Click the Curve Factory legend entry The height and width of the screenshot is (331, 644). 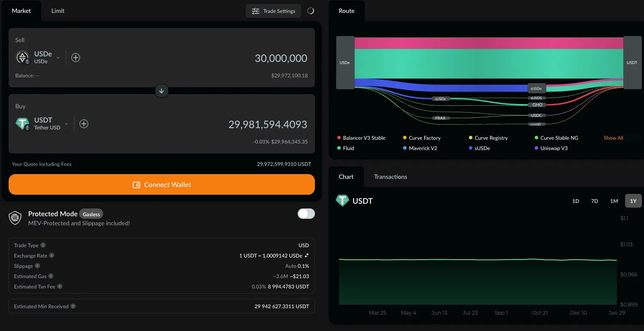pos(422,138)
